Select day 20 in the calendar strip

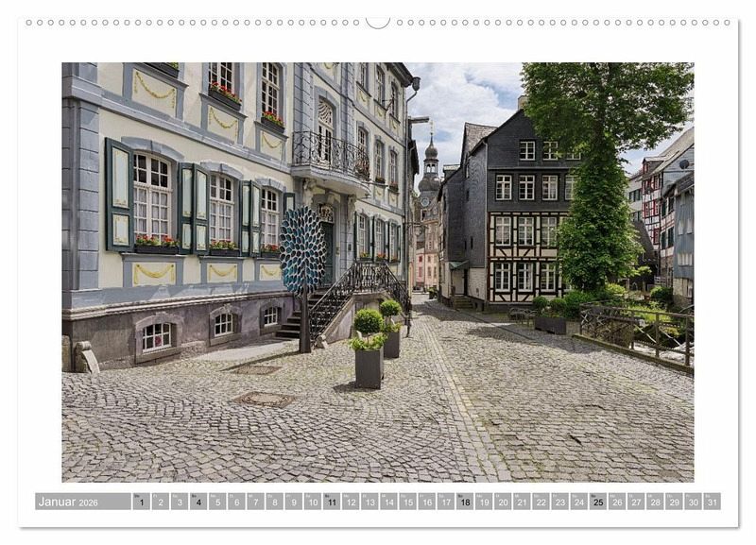coord(504,502)
